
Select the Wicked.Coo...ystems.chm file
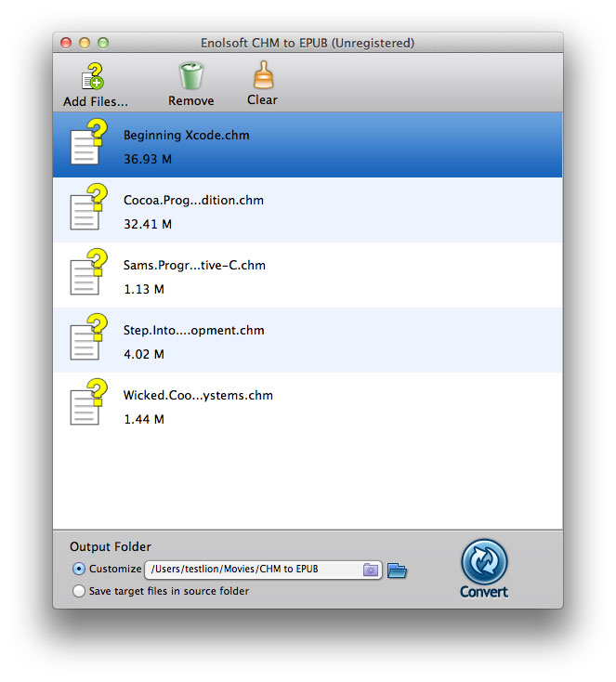tap(308, 405)
